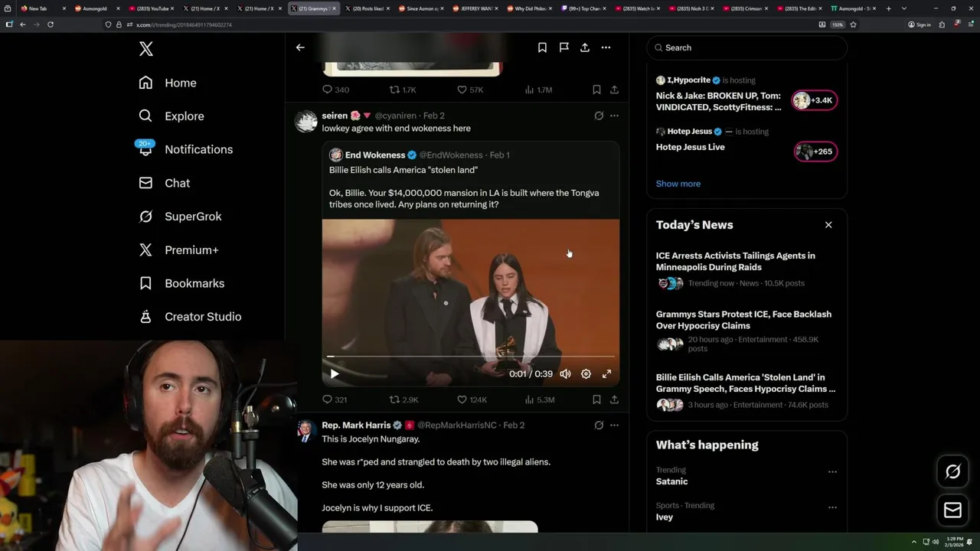Image resolution: width=980 pixels, height=551 pixels.
Task: Open video settings gear
Action: (x=586, y=374)
